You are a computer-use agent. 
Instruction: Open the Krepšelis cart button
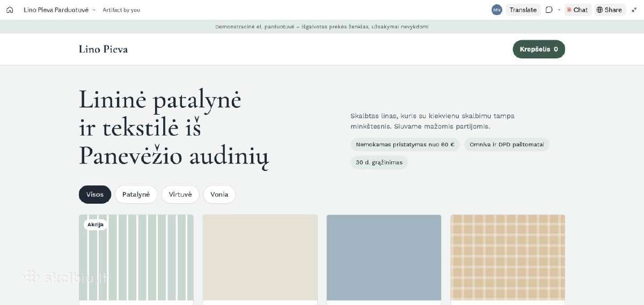[539, 49]
